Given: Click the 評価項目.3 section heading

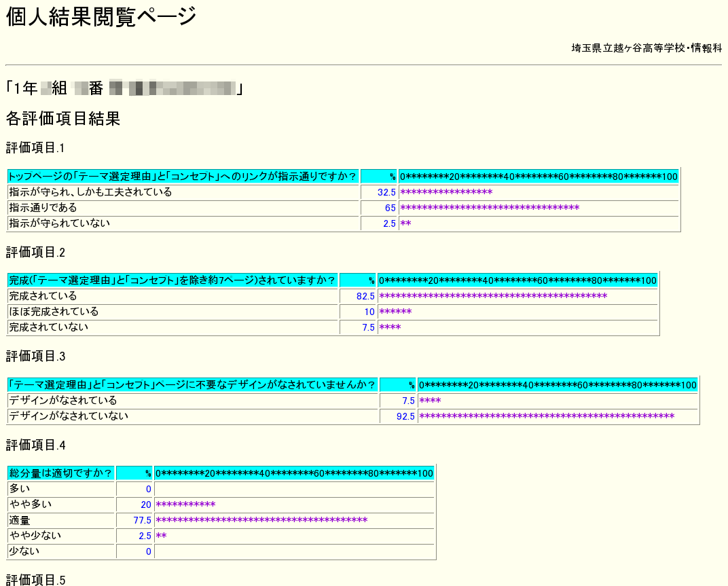Looking at the screenshot, I should 35,356.
